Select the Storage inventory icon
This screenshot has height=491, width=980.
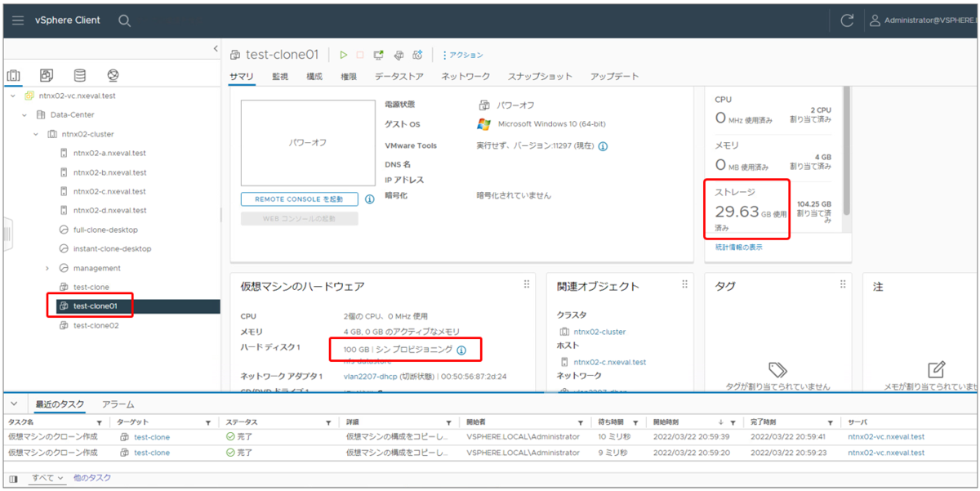click(x=80, y=76)
